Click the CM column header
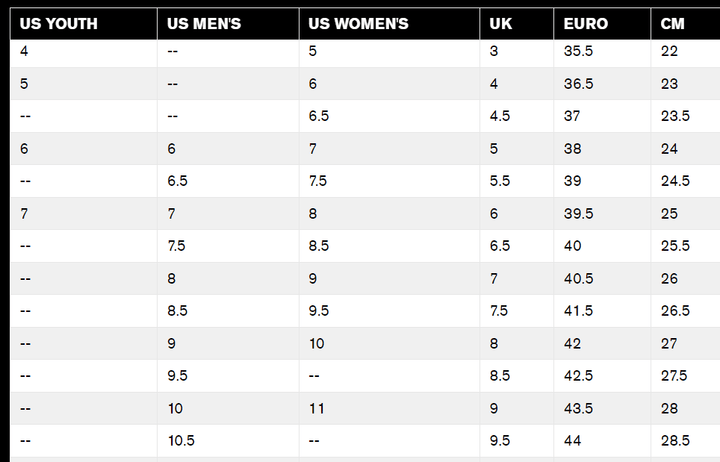Viewport: 720px width, 462px height. coord(672,24)
